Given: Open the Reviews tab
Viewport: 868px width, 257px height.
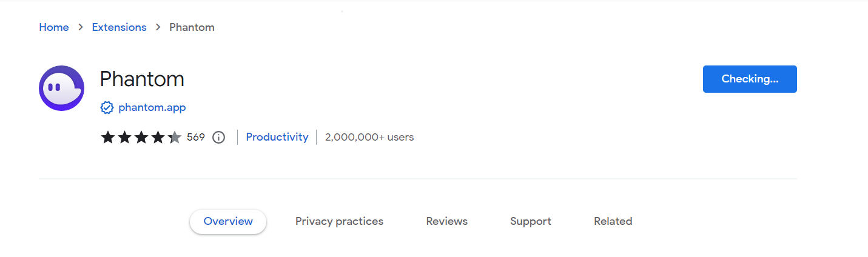Looking at the screenshot, I should (446, 221).
